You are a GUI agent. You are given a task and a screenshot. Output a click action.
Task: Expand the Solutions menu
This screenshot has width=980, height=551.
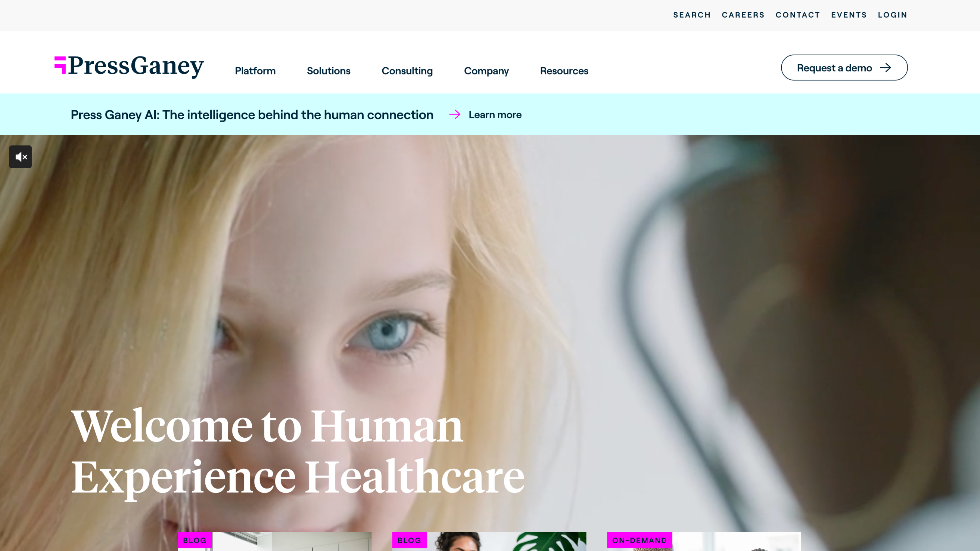(x=329, y=71)
